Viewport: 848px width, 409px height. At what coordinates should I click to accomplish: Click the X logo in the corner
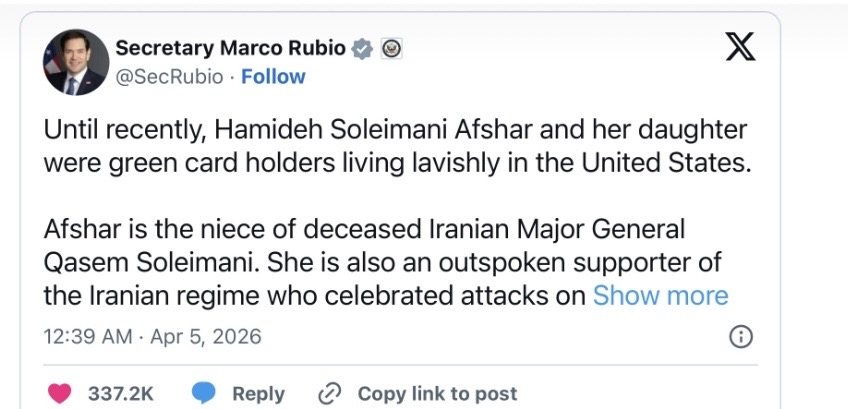pyautogui.click(x=740, y=48)
